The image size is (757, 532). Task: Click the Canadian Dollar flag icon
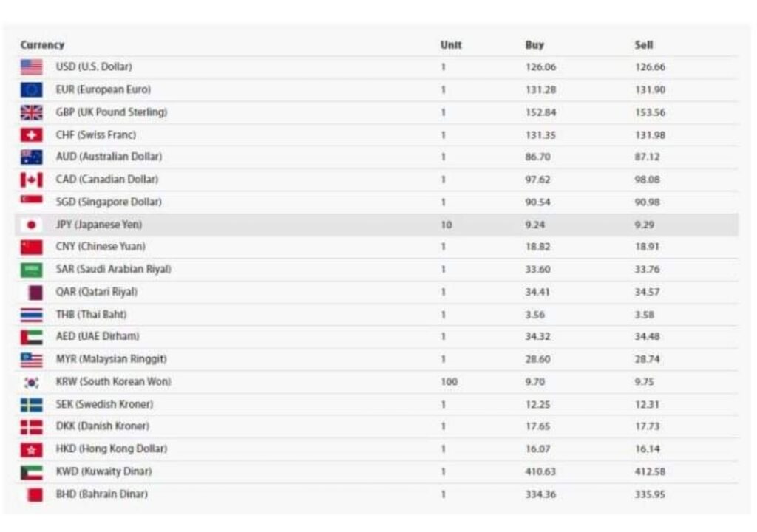pos(31,180)
